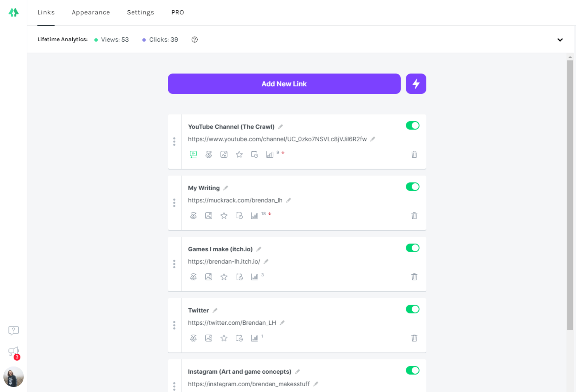The height and width of the screenshot is (392, 576).
Task: Delete the YouTube Channel link via trash icon
Action: point(414,154)
